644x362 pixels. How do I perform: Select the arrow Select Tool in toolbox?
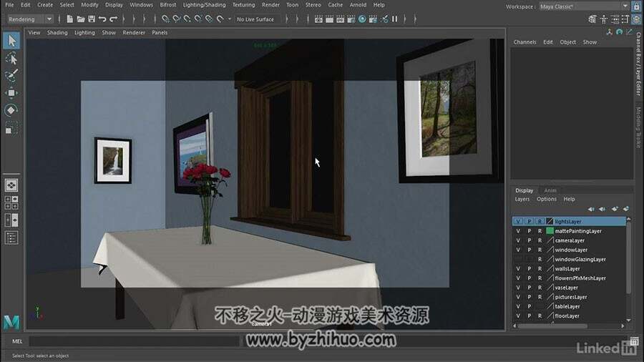click(x=11, y=41)
